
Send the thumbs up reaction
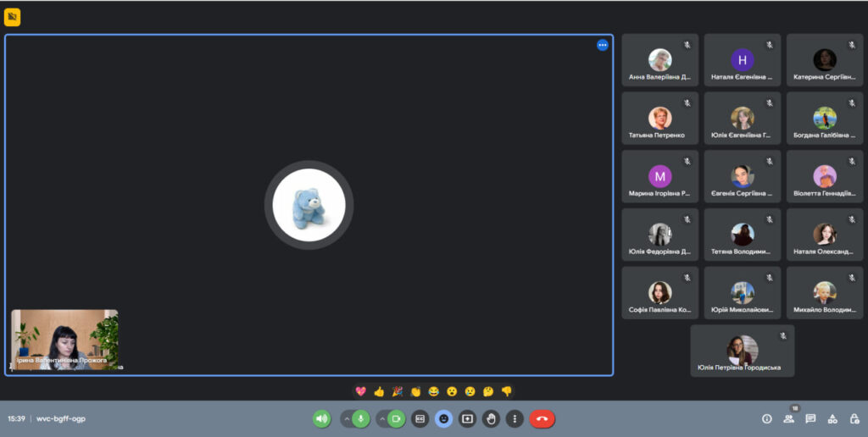pos(379,391)
